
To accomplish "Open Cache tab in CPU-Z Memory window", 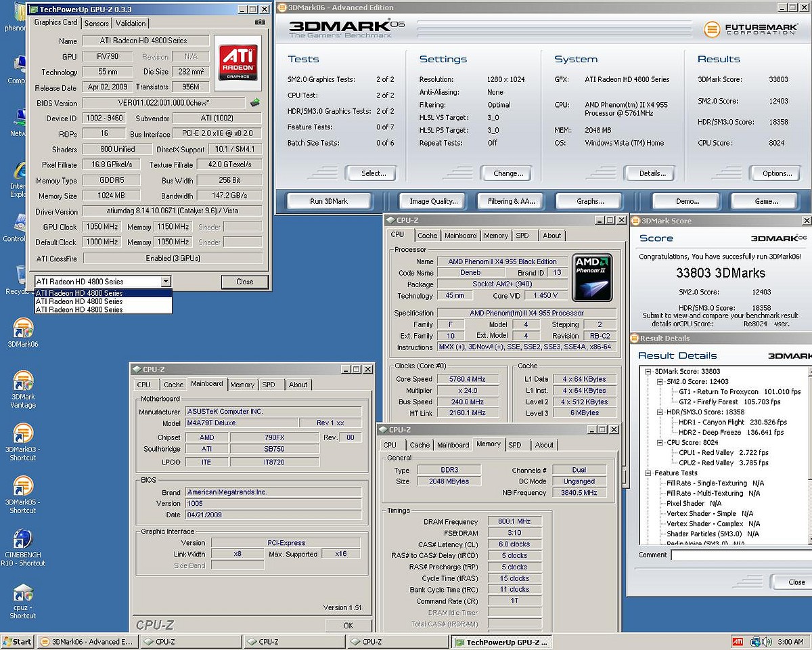I will pyautogui.click(x=420, y=445).
